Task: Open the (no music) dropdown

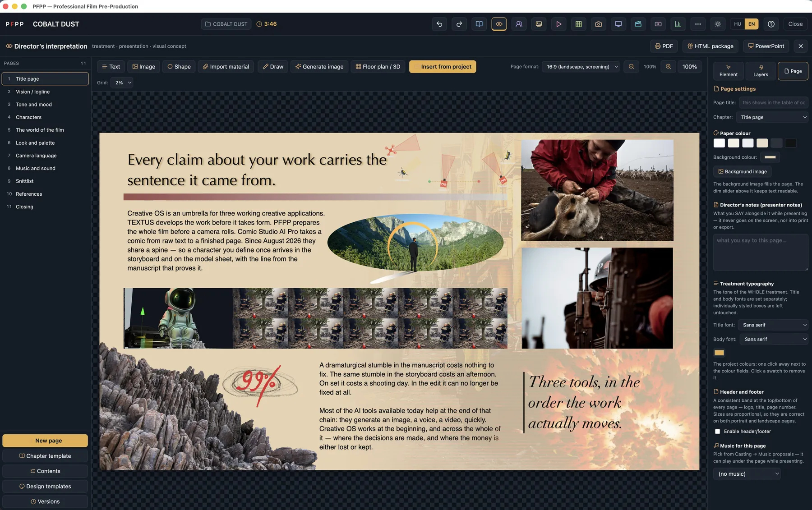Action: 747,474
